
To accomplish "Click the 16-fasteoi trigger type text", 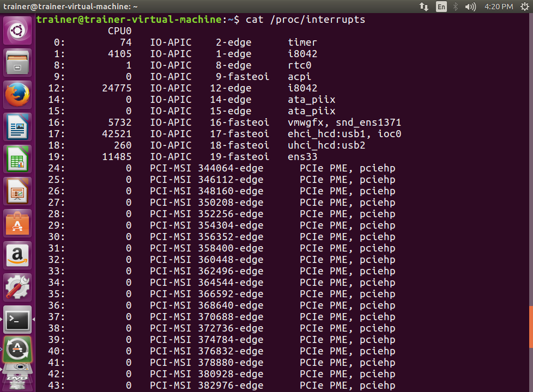I will pos(239,122).
